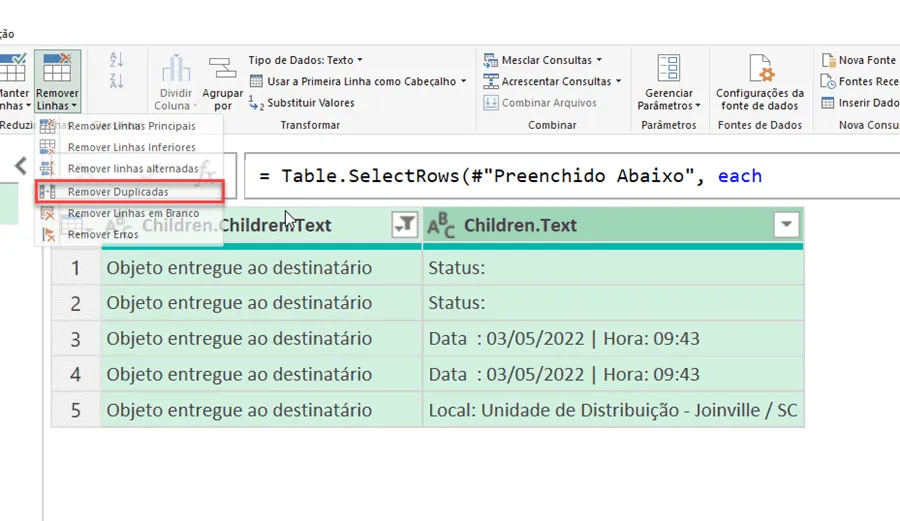Click Usar a Primeira Linha como Cabeçalho

pos(358,81)
